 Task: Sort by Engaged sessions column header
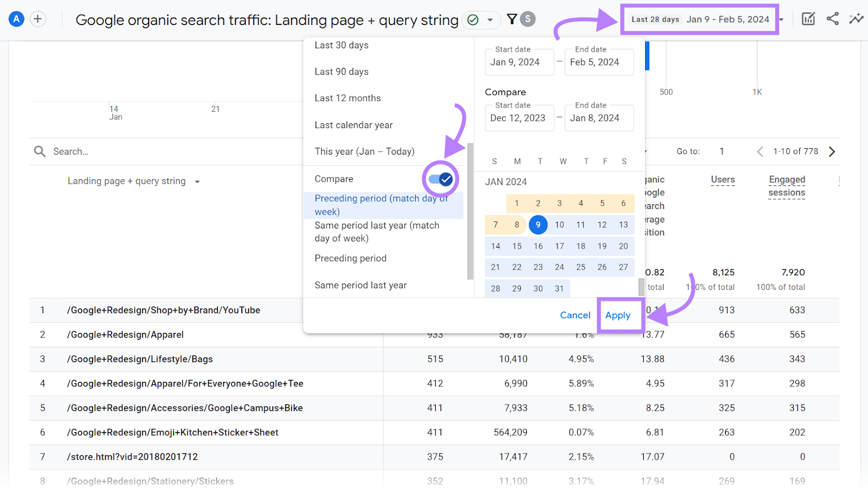pos(787,186)
